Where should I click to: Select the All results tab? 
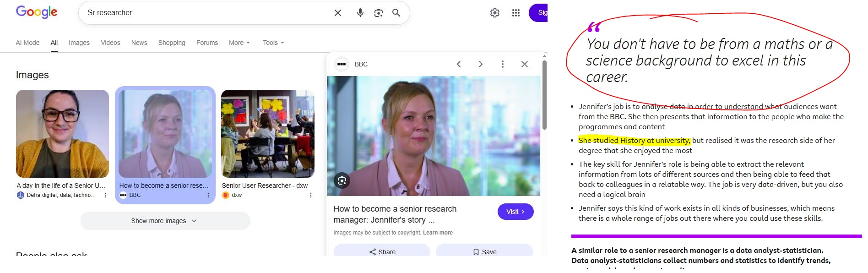(54, 43)
